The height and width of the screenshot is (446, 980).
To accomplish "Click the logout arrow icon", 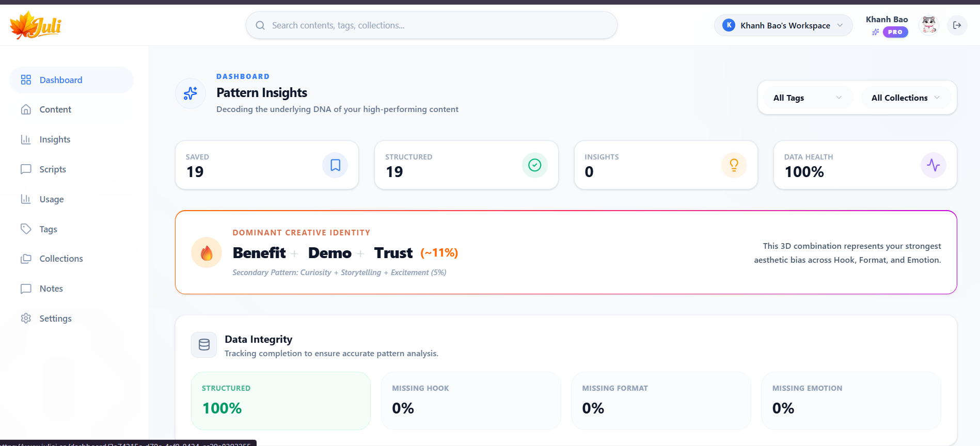I will 957,25.
